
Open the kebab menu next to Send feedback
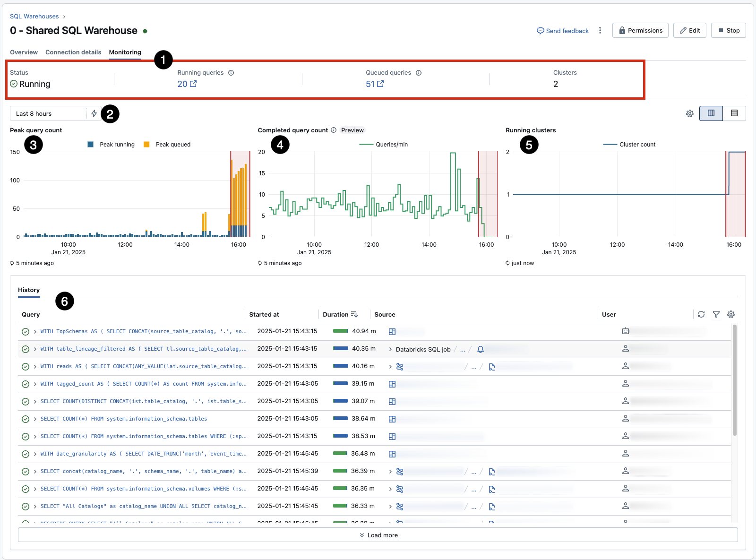click(x=600, y=30)
